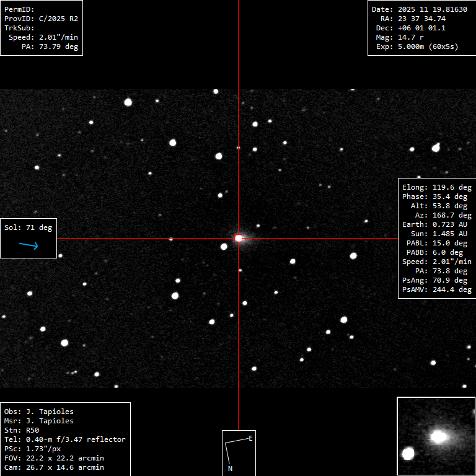The height and width of the screenshot is (476, 476).
Task: Select the Cam 26.7 x 14.6 arcmin line
Action: click(x=54, y=467)
